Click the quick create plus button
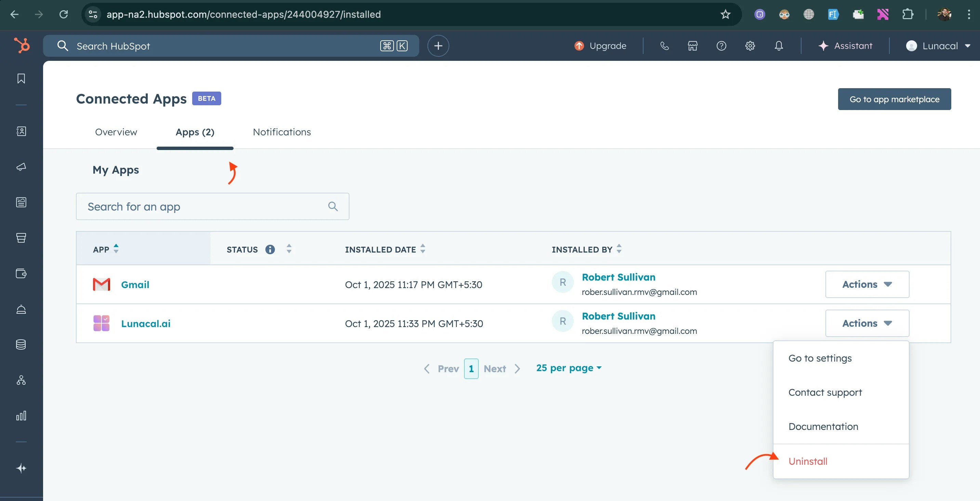980x501 pixels. click(x=438, y=46)
